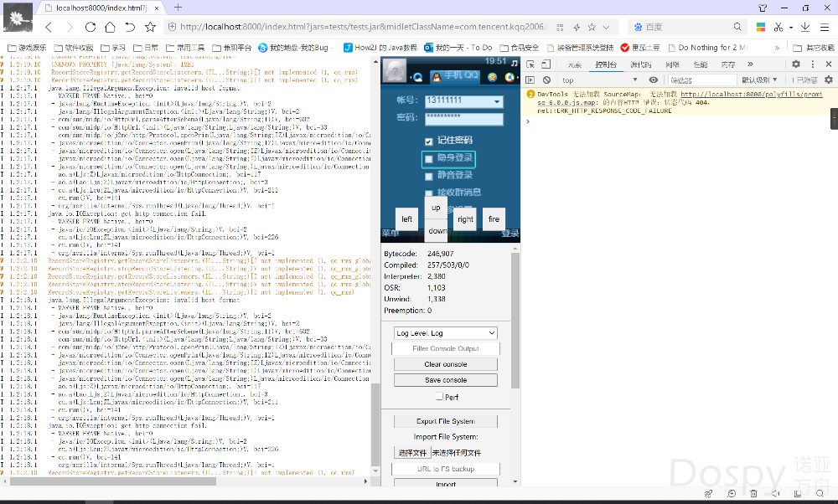Viewport: 838px width, 504px height.
Task: Open the polyfills source map link in console
Action: coord(751,94)
